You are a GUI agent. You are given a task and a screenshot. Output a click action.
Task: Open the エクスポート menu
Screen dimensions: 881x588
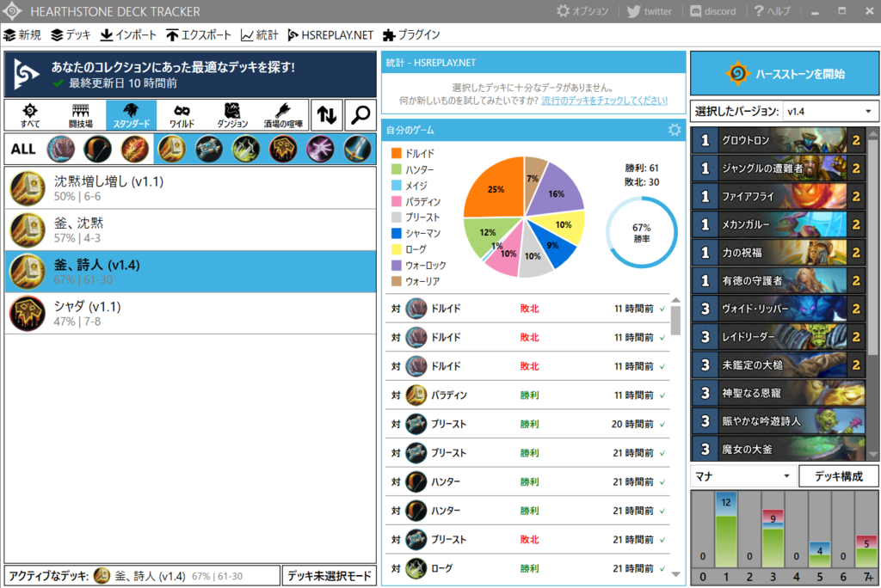(x=199, y=35)
